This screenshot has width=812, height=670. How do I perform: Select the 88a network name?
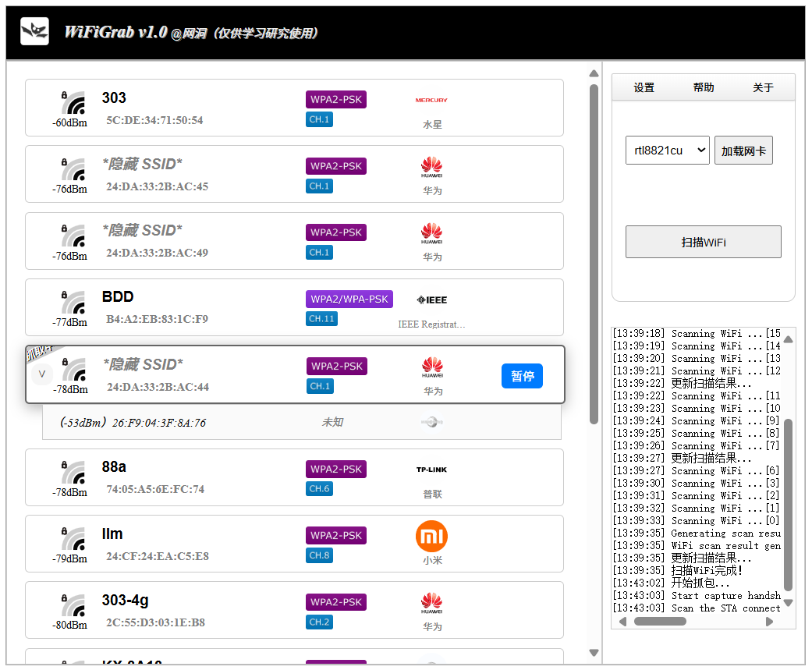pyautogui.click(x=114, y=466)
